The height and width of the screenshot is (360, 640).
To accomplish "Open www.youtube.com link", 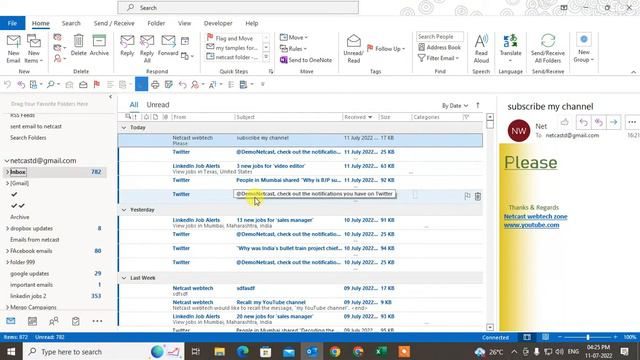I will pos(531,225).
